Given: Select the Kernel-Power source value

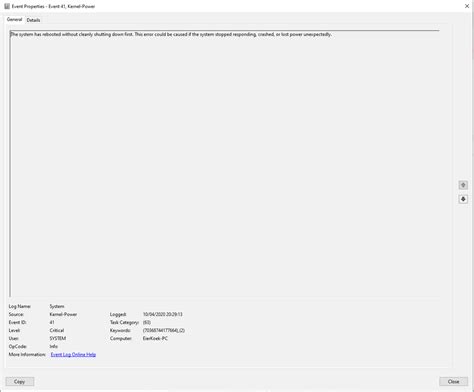Looking at the screenshot, I should [x=63, y=314].
